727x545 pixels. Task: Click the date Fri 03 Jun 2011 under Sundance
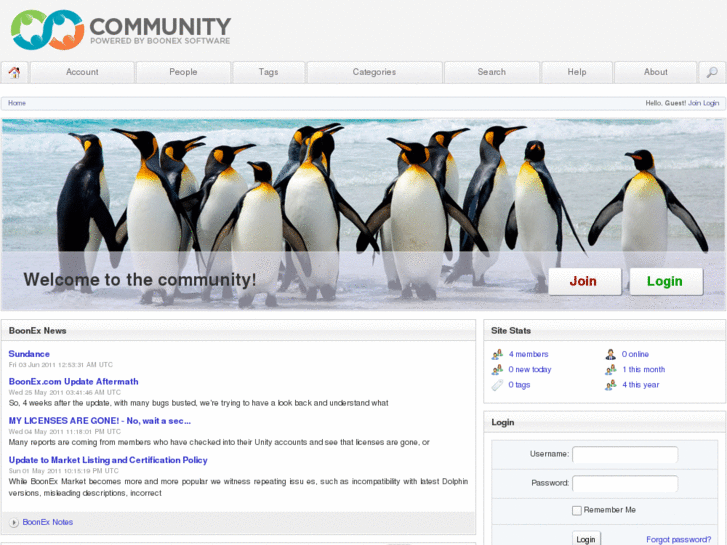click(x=61, y=365)
